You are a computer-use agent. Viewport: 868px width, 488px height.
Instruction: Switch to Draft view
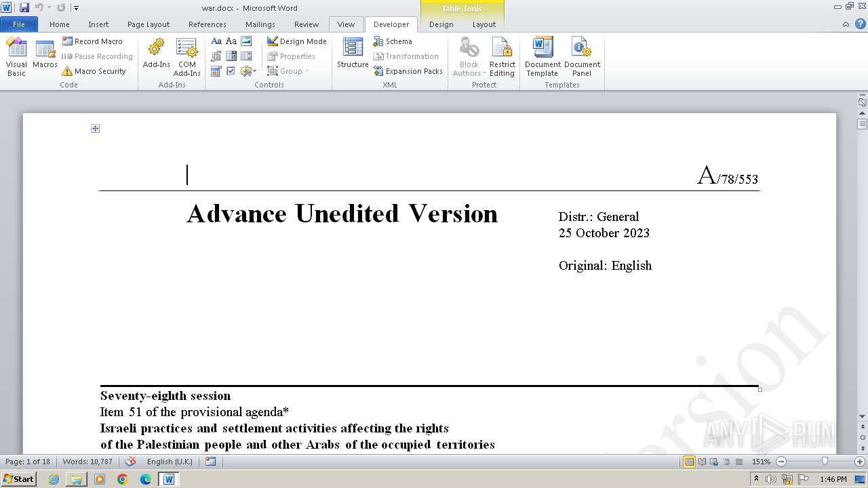[738, 462]
